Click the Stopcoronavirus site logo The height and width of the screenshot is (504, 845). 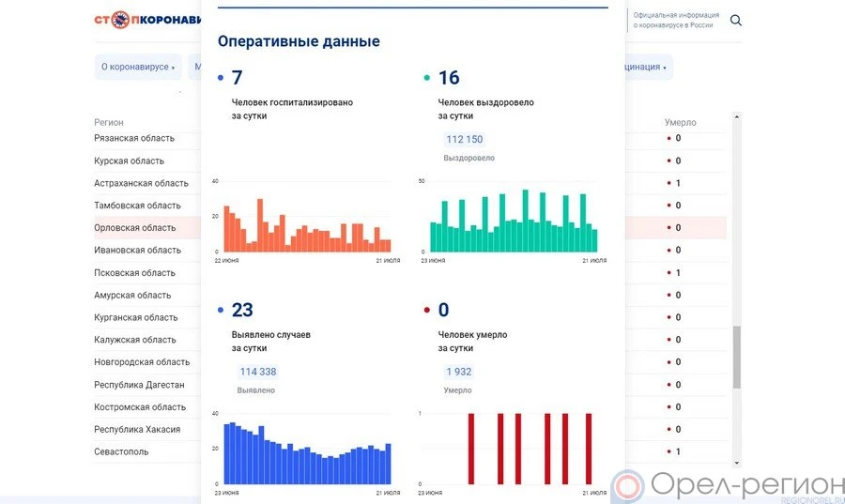pos(147,20)
